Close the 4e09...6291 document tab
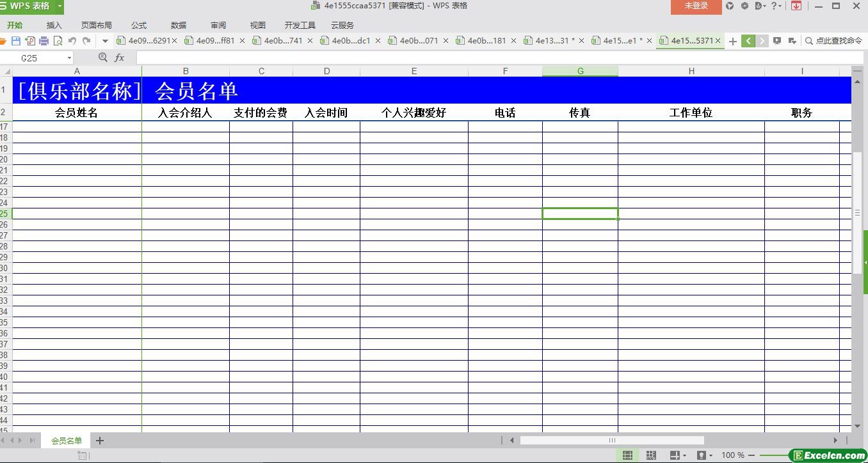The width and height of the screenshot is (868, 463). click(175, 41)
